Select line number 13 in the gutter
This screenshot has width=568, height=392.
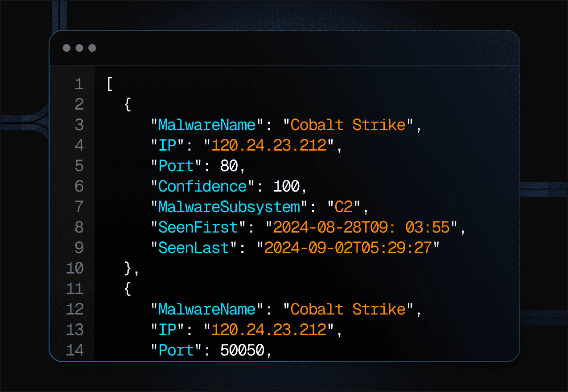pos(74,330)
